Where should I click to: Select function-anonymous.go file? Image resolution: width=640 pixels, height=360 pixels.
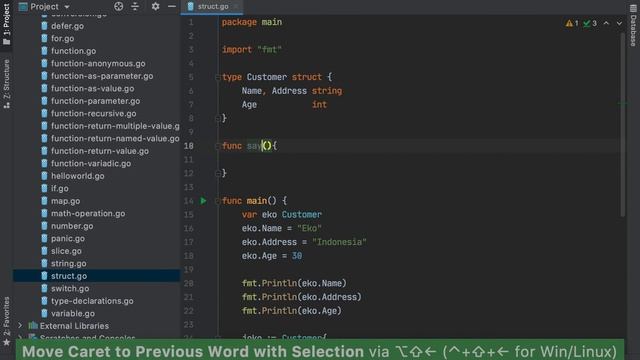click(x=98, y=63)
